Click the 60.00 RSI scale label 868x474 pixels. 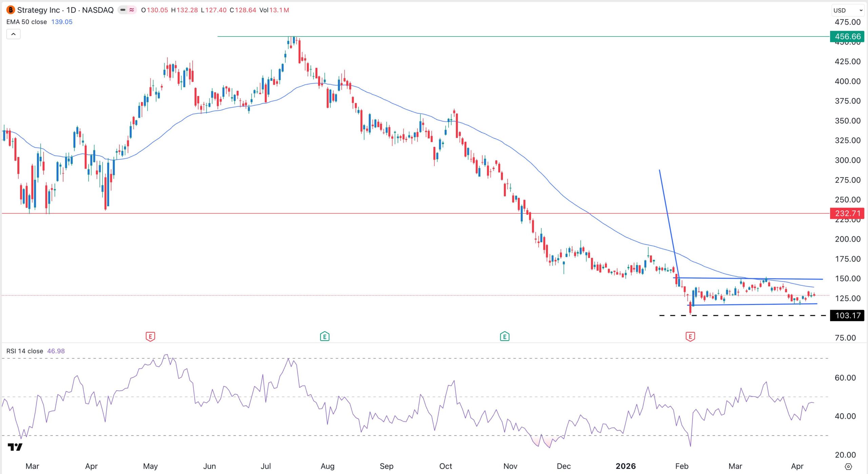(x=845, y=378)
